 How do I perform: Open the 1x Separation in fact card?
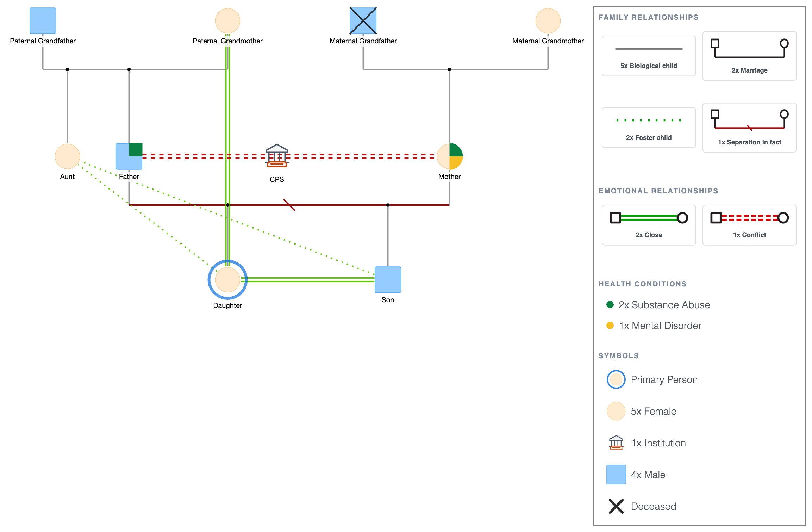click(x=749, y=128)
